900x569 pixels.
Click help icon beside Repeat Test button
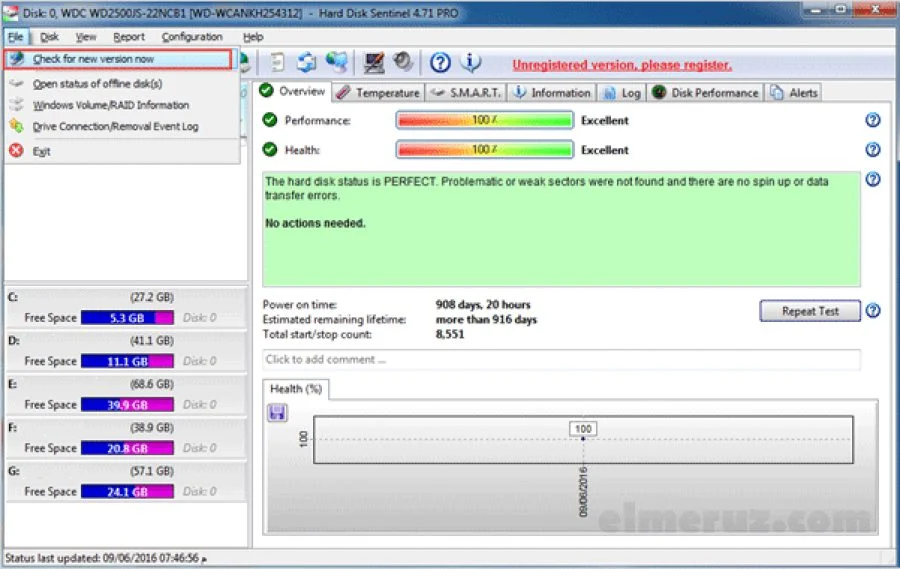[872, 311]
